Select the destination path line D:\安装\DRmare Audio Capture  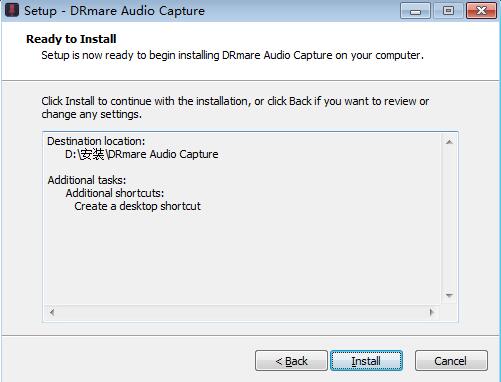click(x=142, y=154)
